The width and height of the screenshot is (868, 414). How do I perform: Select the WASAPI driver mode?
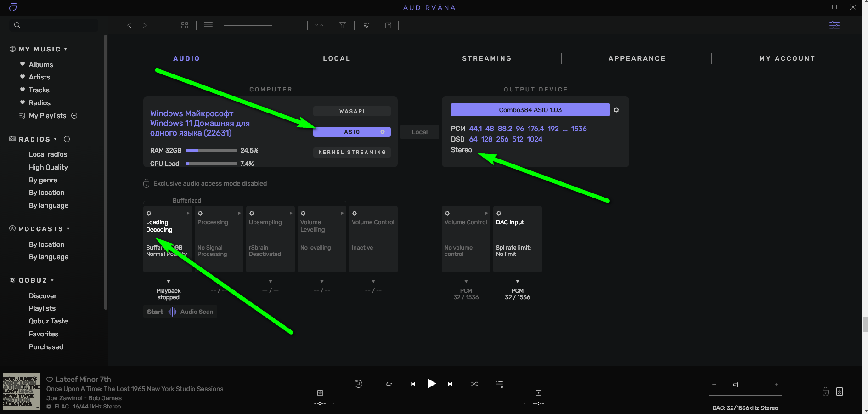[x=352, y=111]
